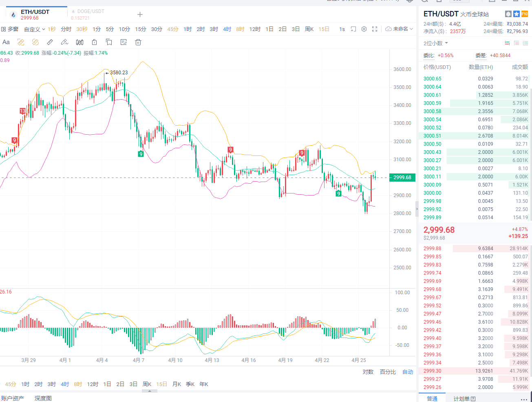Click the overlapping-squares copy icon
Viewport: 532px width, 402px height.
tap(109, 42)
